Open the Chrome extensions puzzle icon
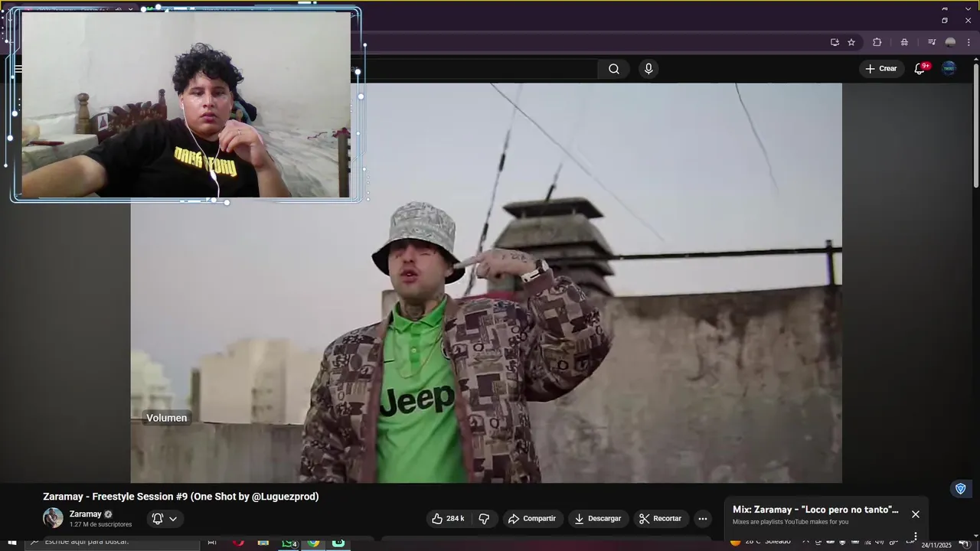980x551 pixels. (877, 42)
